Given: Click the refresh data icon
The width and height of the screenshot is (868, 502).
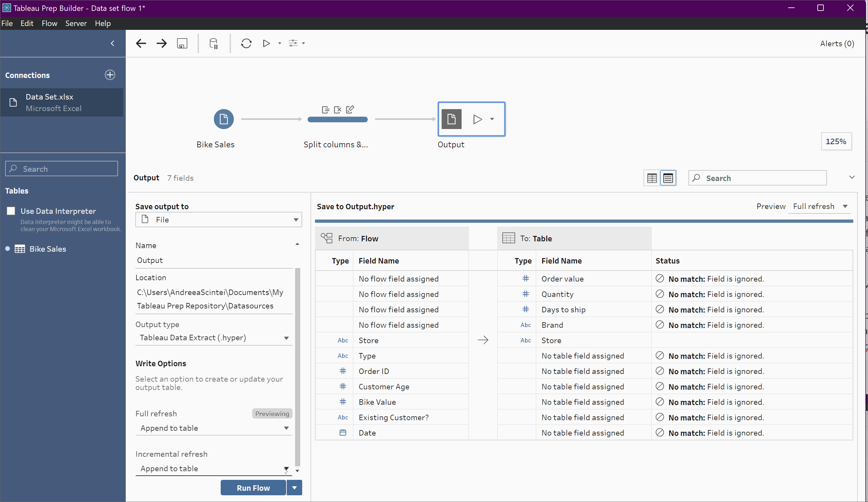Looking at the screenshot, I should (246, 43).
